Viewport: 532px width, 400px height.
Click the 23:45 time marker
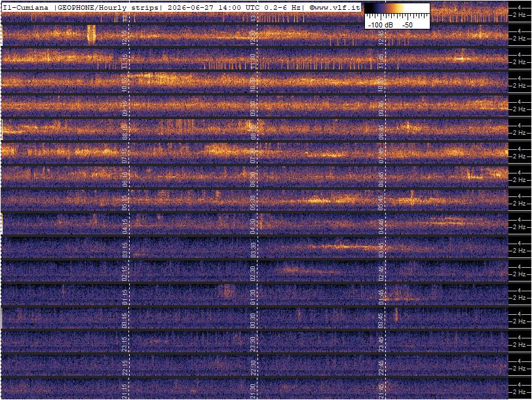click(x=381, y=344)
